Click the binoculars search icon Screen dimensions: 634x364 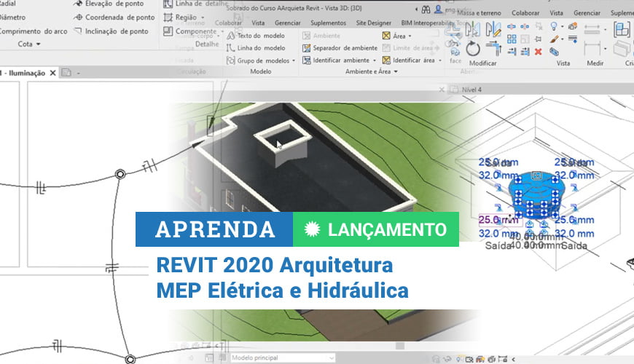point(426,9)
